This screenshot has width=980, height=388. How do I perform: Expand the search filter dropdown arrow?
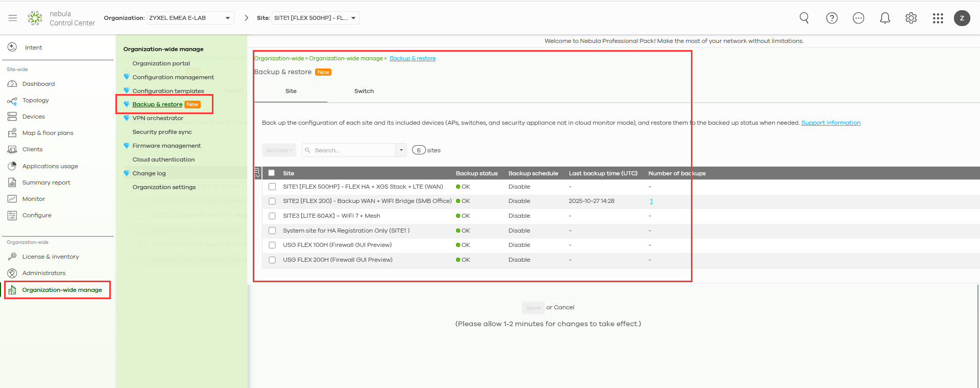[401, 150]
